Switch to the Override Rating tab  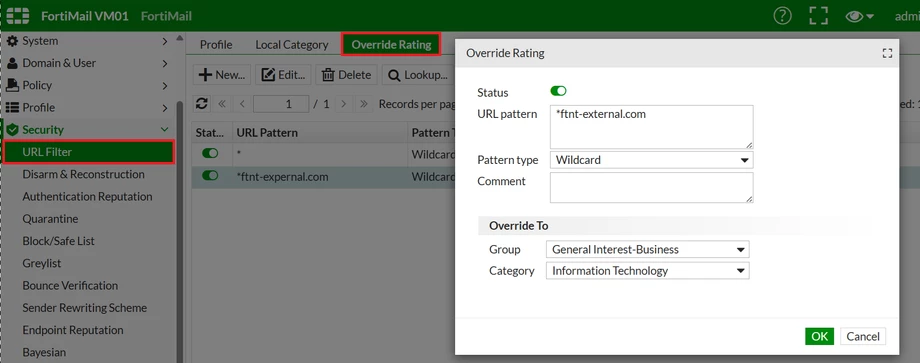(391, 45)
